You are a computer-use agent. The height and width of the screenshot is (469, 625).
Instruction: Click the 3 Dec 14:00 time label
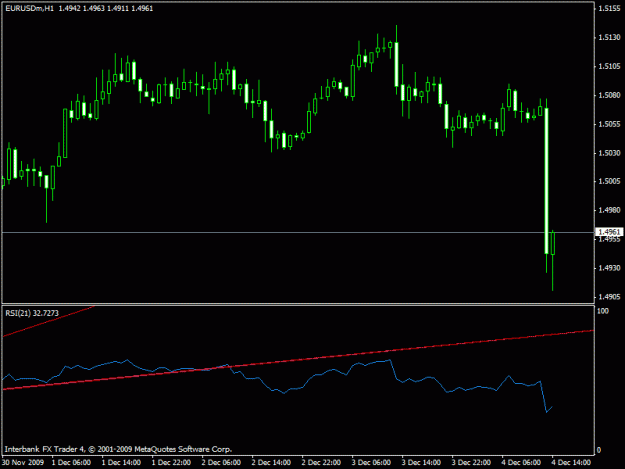click(421, 463)
